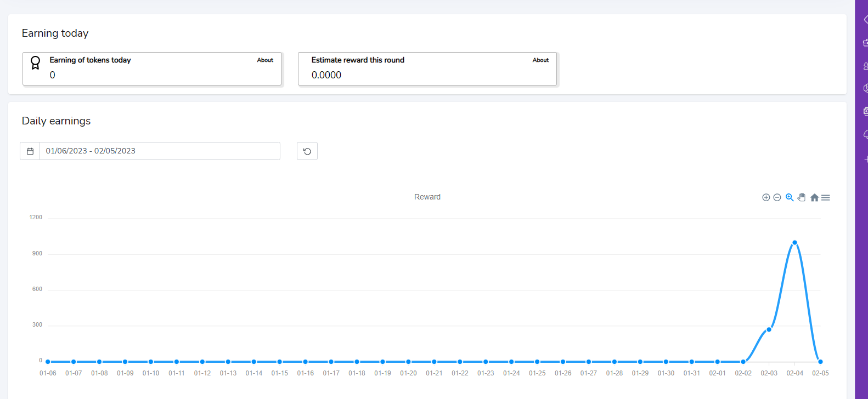Open the briefcase icon in purple sidebar
Image resolution: width=868 pixels, height=399 pixels.
865,43
